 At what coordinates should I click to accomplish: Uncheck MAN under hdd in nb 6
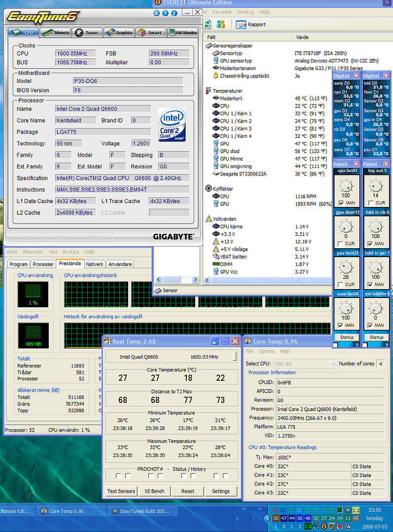tap(370, 244)
